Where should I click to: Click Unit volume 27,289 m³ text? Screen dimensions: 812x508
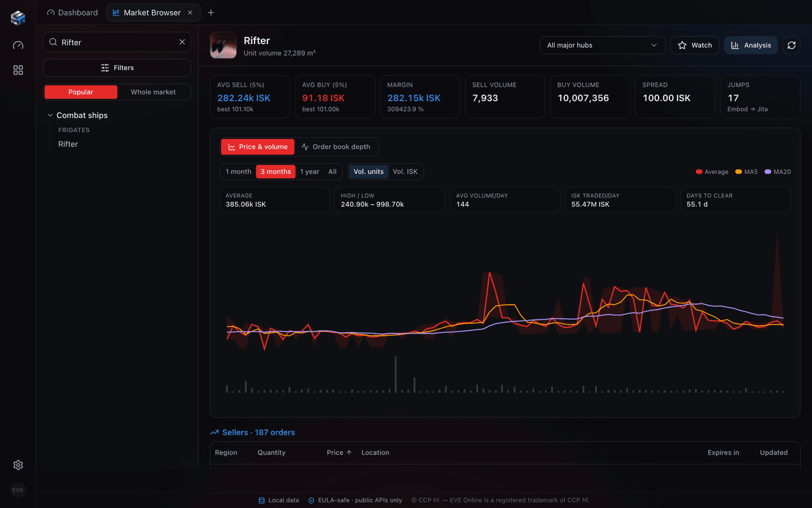pyautogui.click(x=280, y=53)
